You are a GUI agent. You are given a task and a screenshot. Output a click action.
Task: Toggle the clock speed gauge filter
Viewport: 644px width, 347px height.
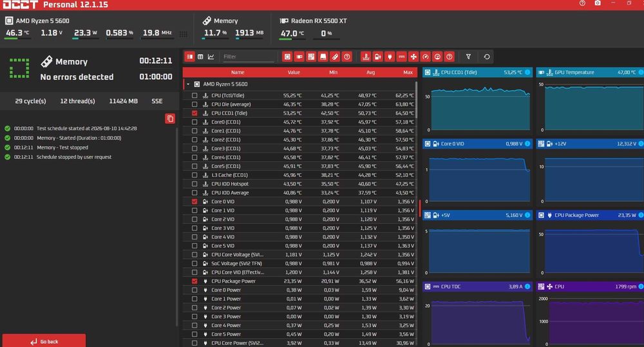[426, 57]
